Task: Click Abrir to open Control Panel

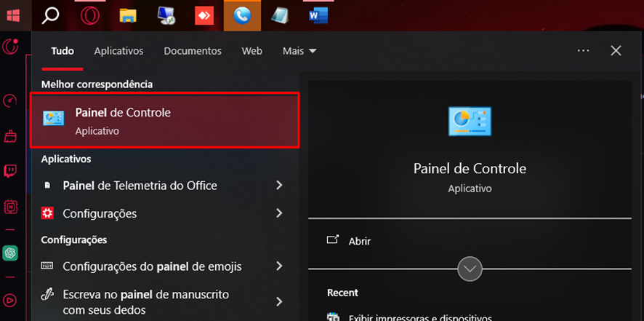Action: (x=359, y=241)
